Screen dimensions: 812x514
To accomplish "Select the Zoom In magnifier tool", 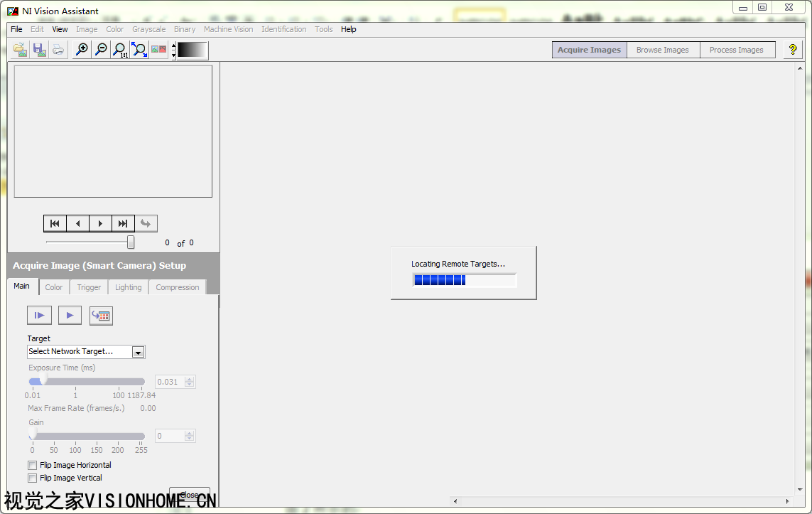I will click(82, 50).
